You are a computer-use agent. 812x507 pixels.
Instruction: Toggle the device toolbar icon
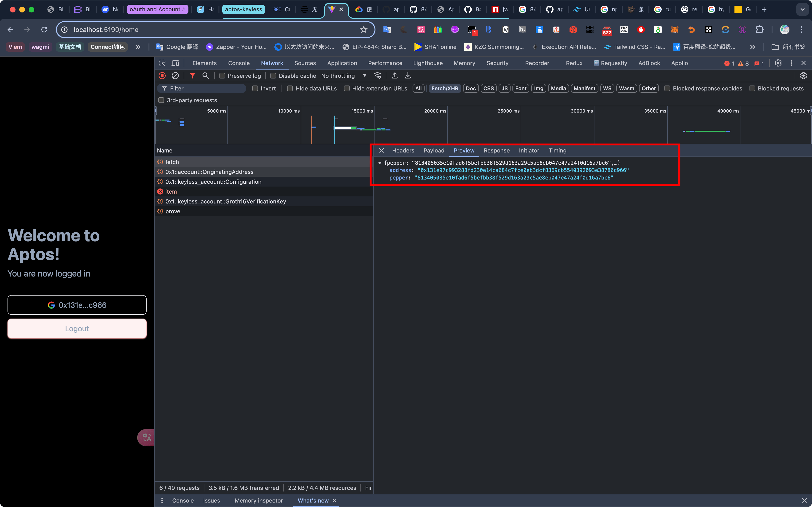pos(175,63)
